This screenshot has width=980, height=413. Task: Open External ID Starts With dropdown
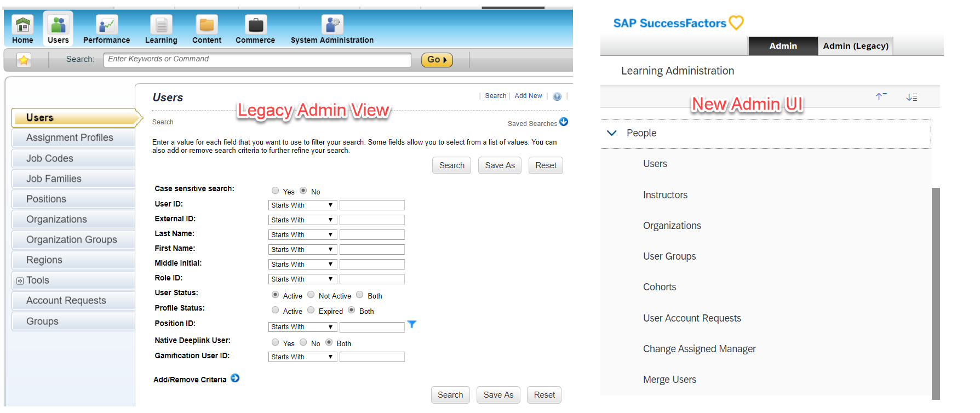(302, 220)
